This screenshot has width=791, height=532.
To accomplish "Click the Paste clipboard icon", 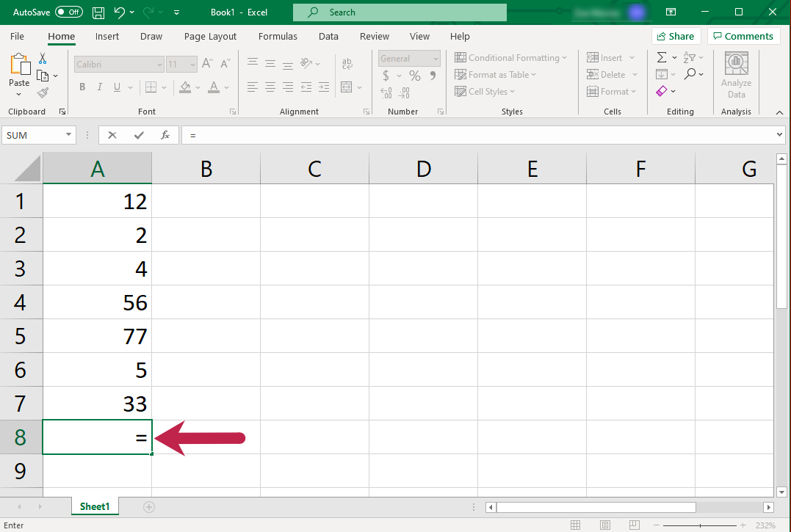I will click(19, 65).
